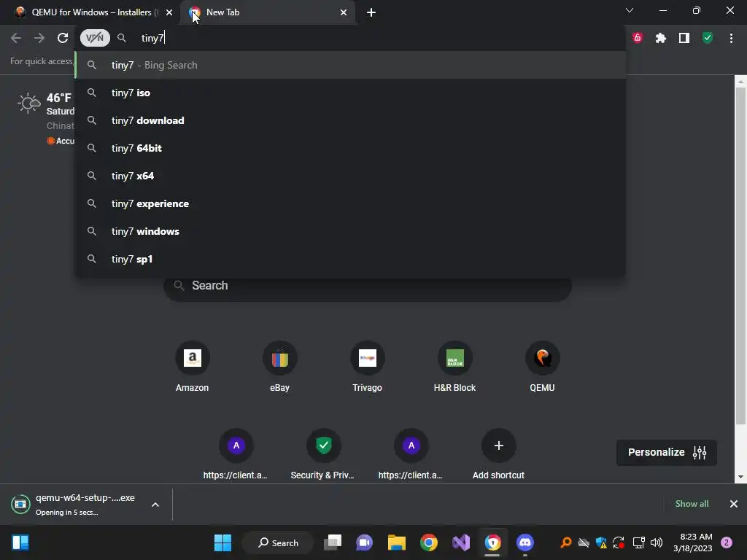
Task: Open the clock showing 8:23 AM
Action: pyautogui.click(x=693, y=542)
